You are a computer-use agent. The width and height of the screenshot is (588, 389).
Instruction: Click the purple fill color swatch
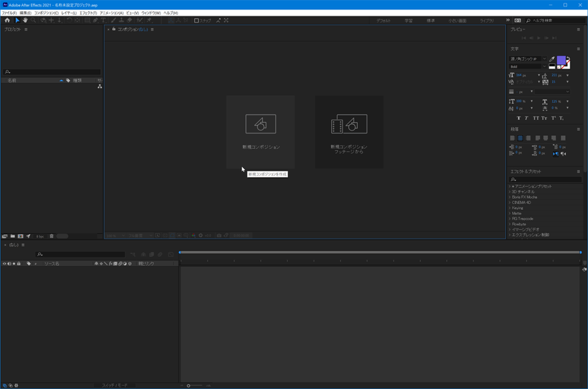coord(561,60)
